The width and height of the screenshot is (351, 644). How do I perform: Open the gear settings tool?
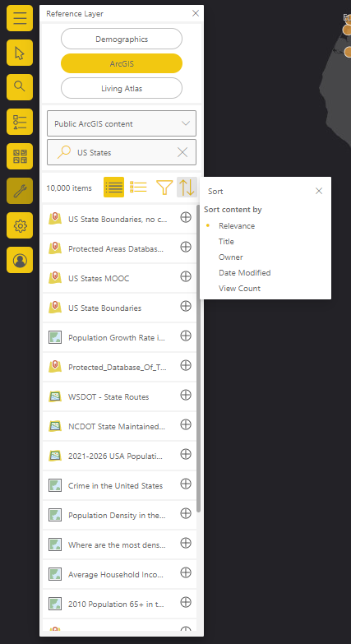point(20,225)
